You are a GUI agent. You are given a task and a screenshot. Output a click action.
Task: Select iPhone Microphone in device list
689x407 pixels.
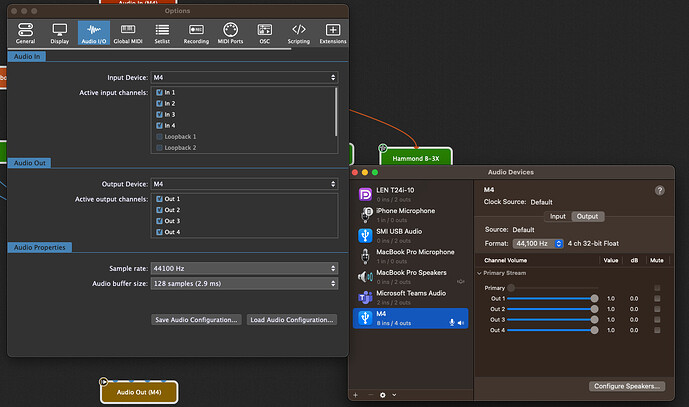click(410, 215)
